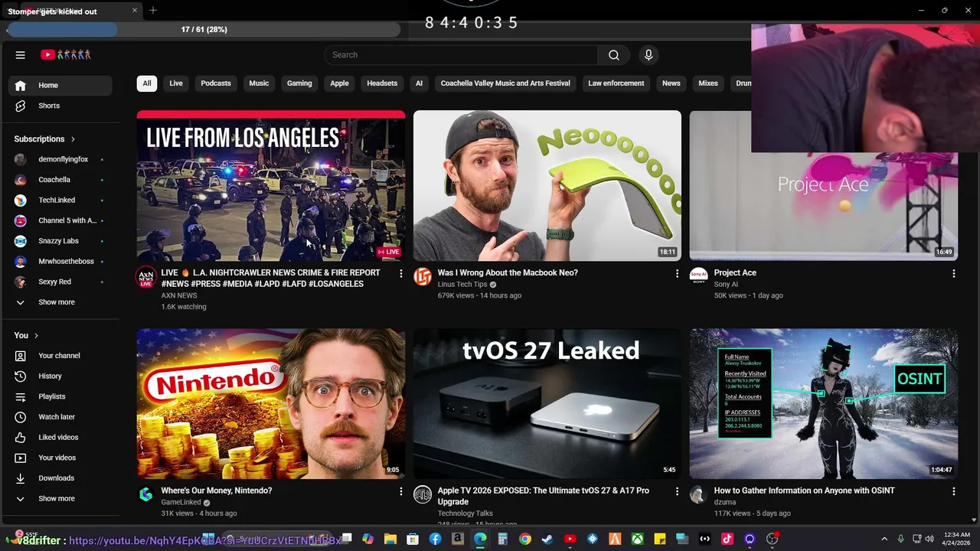The height and width of the screenshot is (551, 980).
Task: Select the Live filter chip
Action: [x=176, y=83]
